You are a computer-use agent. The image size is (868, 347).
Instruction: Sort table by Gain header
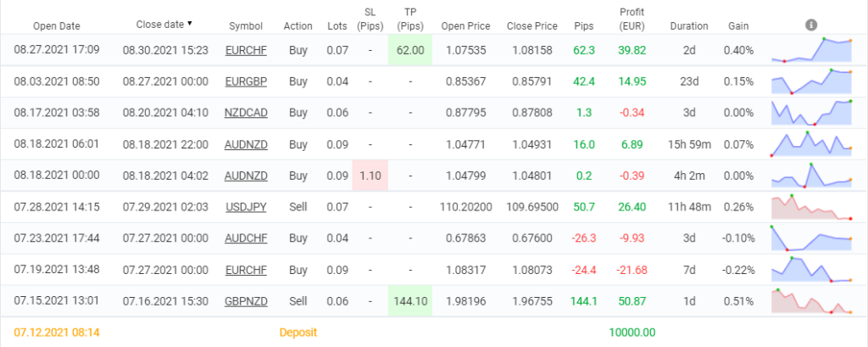click(738, 26)
